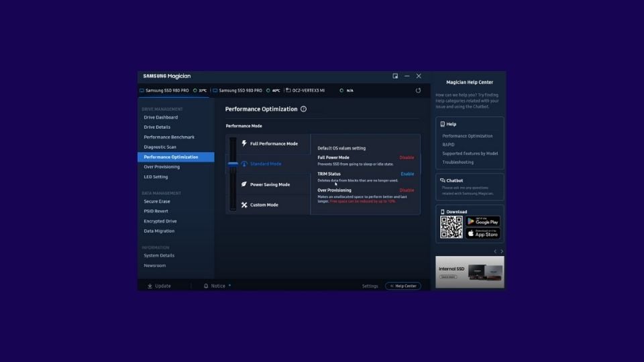Click the Internal SSD banner

coord(470,272)
